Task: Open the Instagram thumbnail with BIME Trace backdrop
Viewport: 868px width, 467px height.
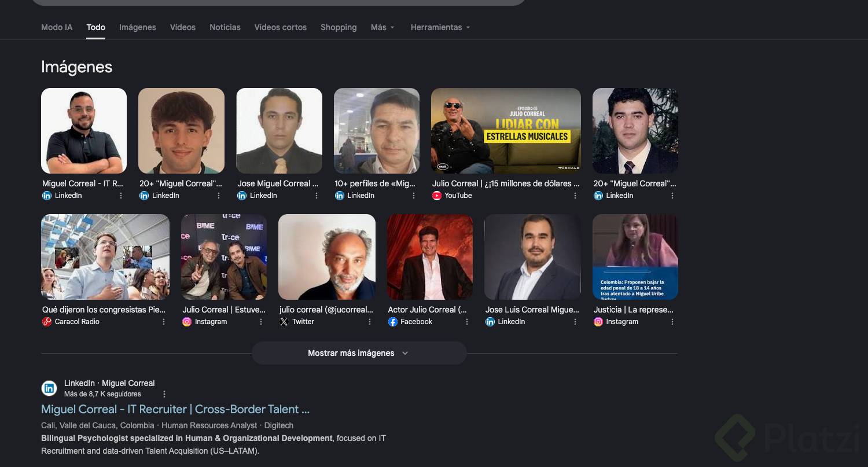Action: coord(224,257)
